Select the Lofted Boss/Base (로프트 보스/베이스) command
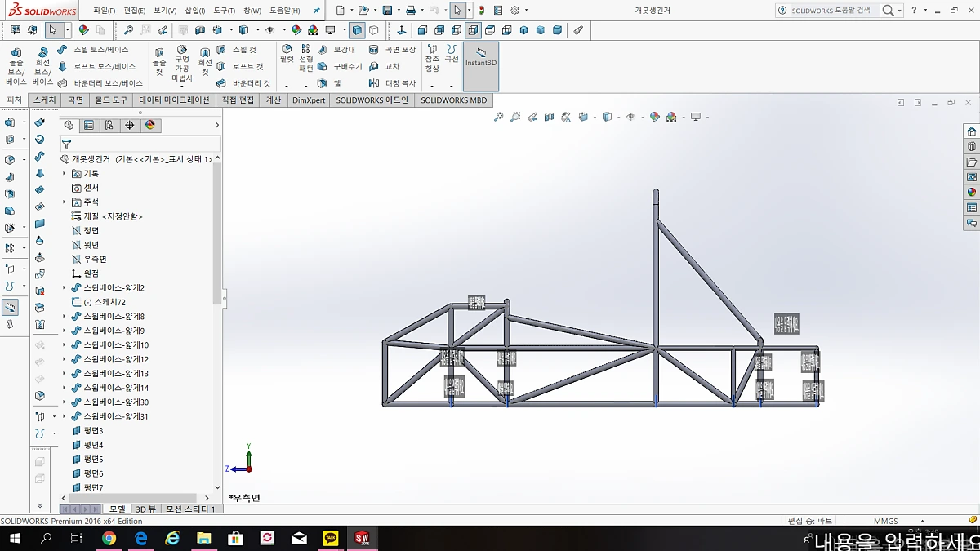The height and width of the screenshot is (551, 980). click(x=96, y=66)
